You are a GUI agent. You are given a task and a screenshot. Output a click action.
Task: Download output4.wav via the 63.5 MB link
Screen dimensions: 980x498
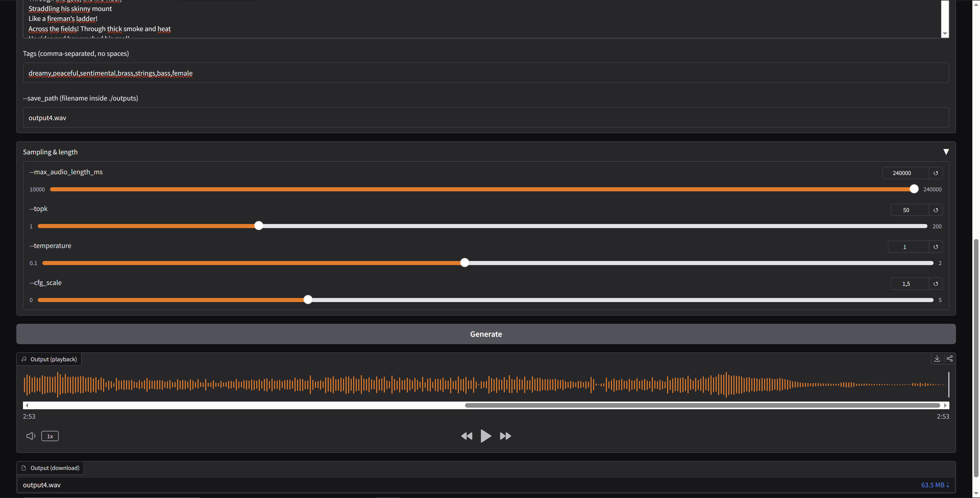[x=935, y=485]
